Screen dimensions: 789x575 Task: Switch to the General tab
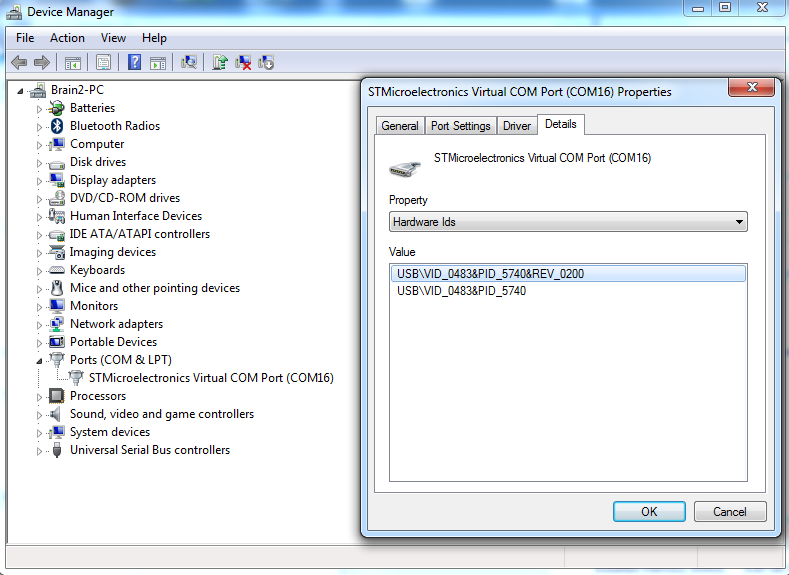click(400, 126)
